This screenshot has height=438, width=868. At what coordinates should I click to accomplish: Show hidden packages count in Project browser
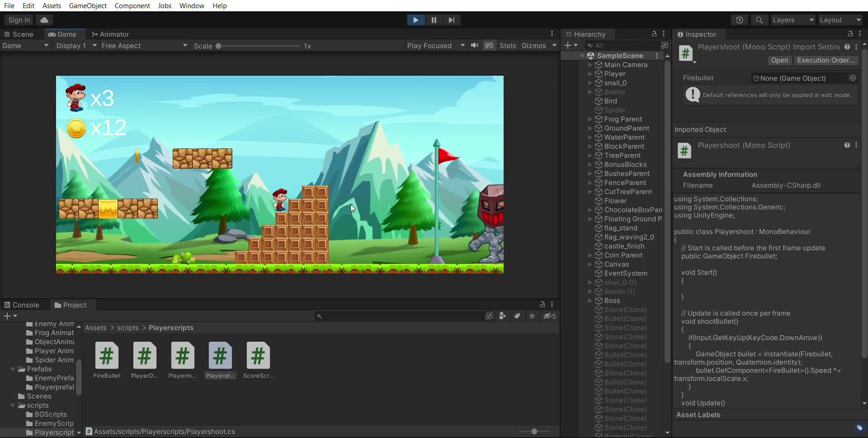(549, 316)
